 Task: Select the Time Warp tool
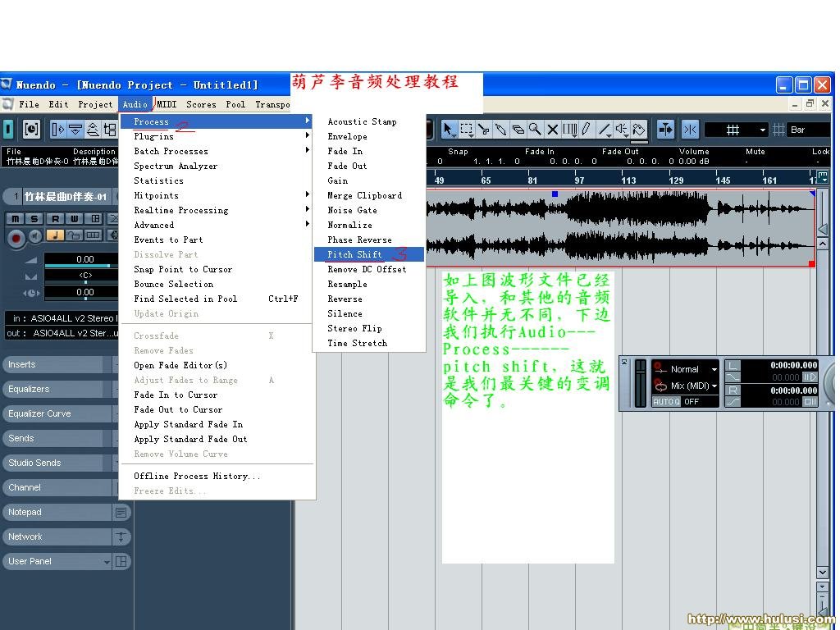570,129
